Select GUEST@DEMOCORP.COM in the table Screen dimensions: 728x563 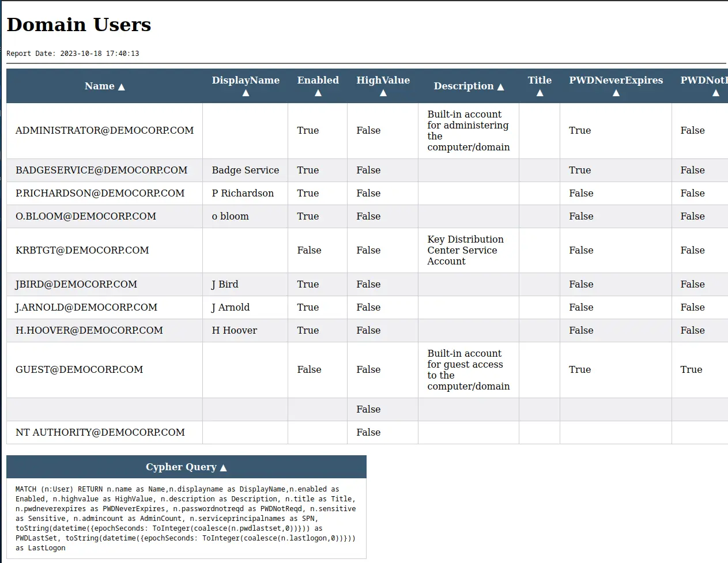[79, 369]
